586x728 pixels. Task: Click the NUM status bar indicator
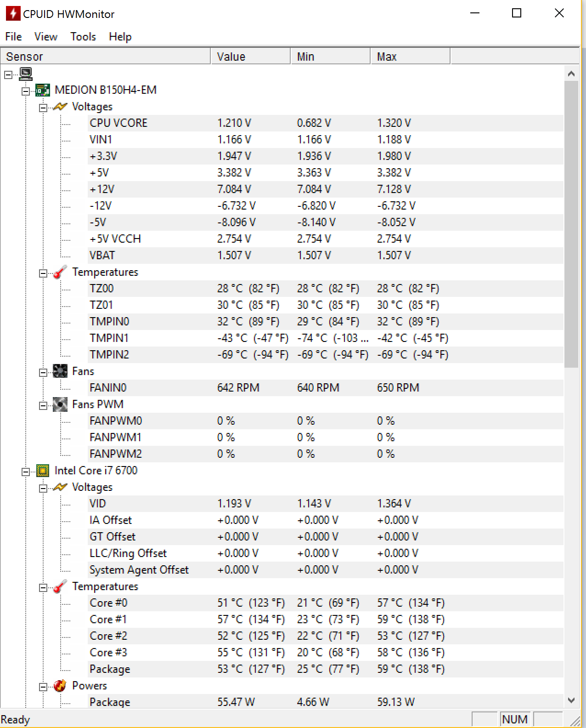point(515,719)
